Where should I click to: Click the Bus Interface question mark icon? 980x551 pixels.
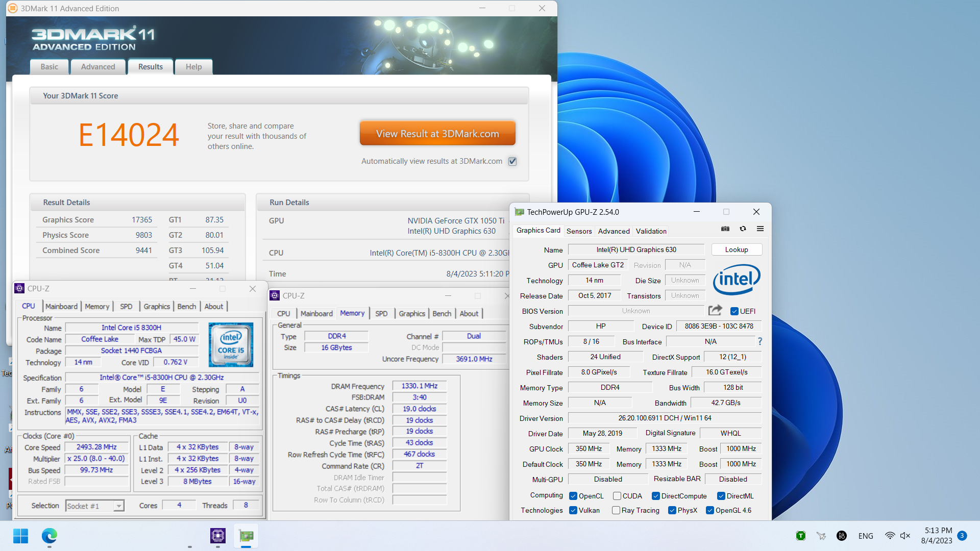pyautogui.click(x=759, y=341)
